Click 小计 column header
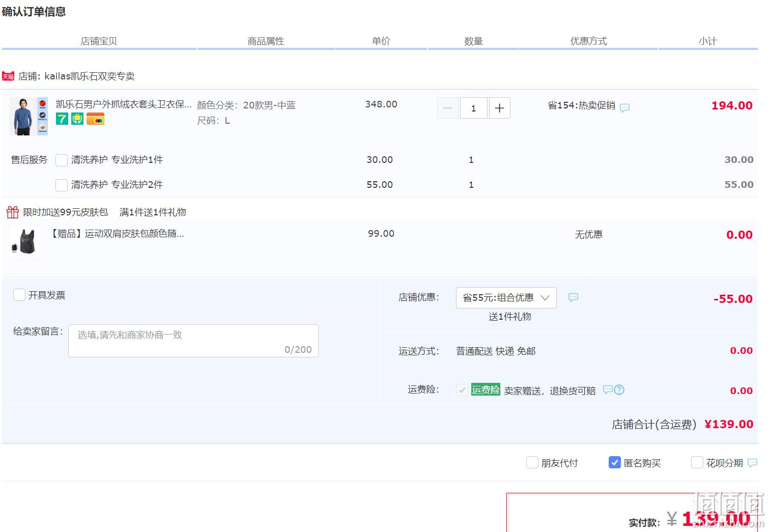 coord(707,41)
